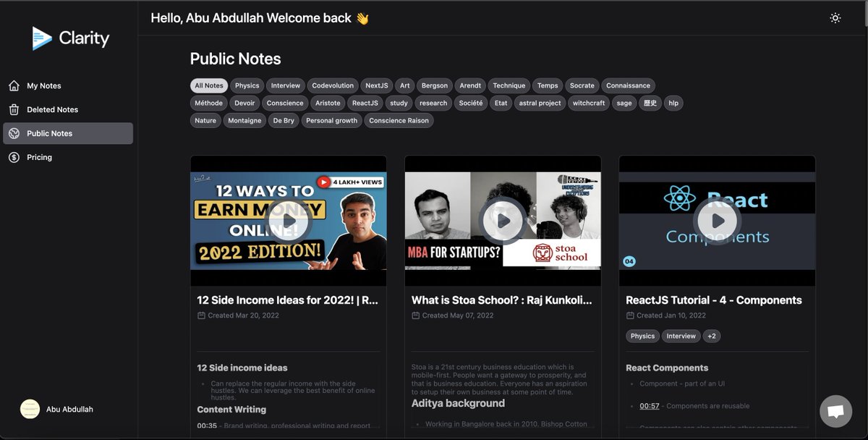Expand the +2 more tags badge
868x440 pixels.
[712, 336]
